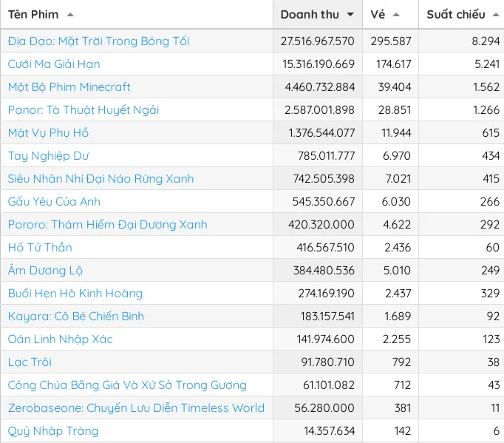The width and height of the screenshot is (504, 443).
Task: Click Một Bộ Phim Minecraft movie link
Action: (69, 87)
